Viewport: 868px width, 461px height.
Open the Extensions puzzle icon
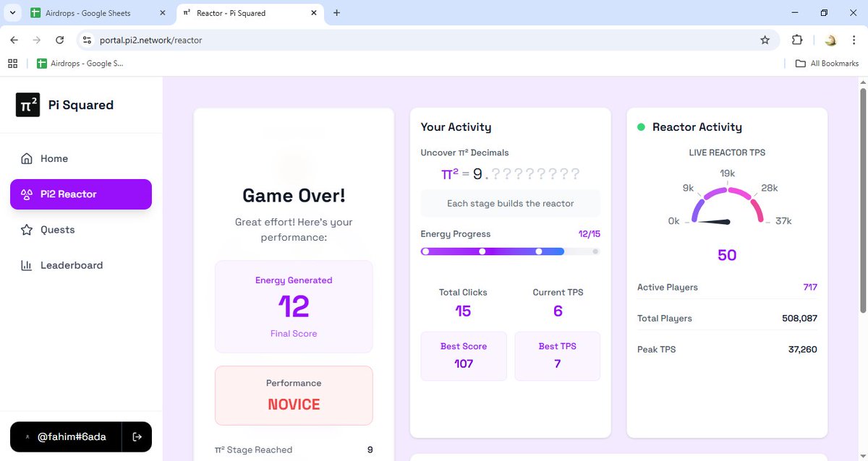tap(797, 40)
